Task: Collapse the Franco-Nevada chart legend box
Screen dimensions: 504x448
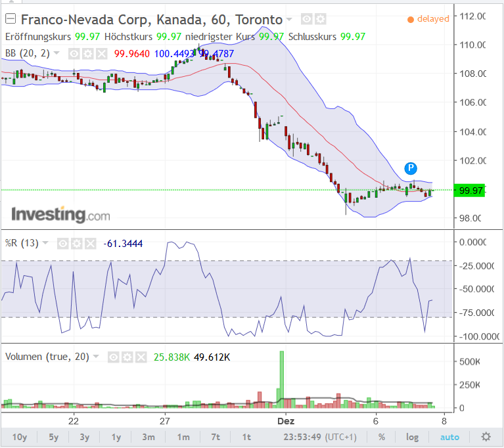Action: [11, 19]
